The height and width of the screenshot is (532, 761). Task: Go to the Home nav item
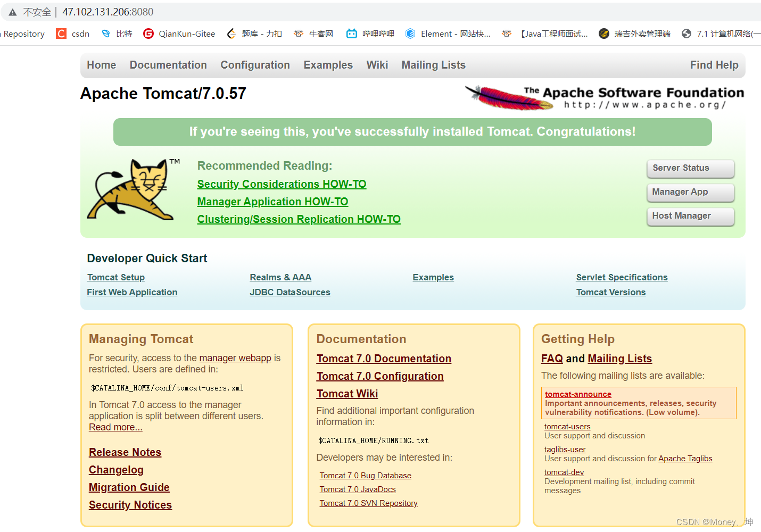[x=102, y=65]
